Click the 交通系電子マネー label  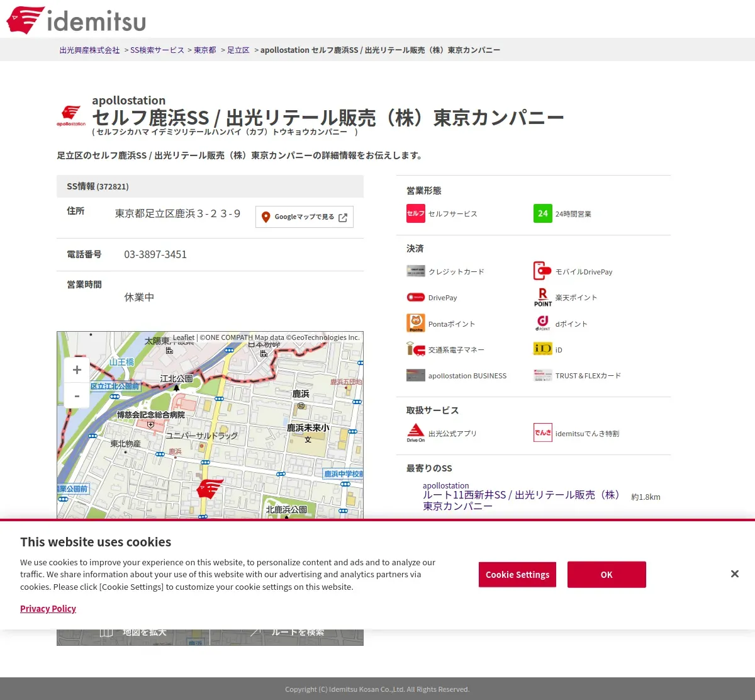[456, 350]
